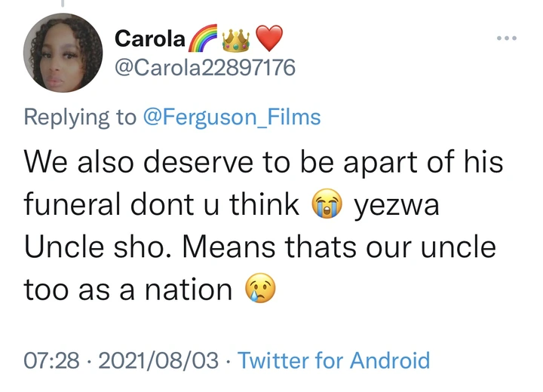Click the 07:28 timestamp
Screen dimensions: 543x392
click(51, 360)
